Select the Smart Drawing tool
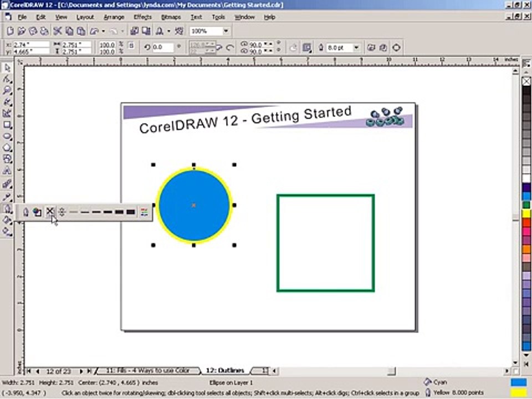The image size is (532, 399). click(x=7, y=114)
